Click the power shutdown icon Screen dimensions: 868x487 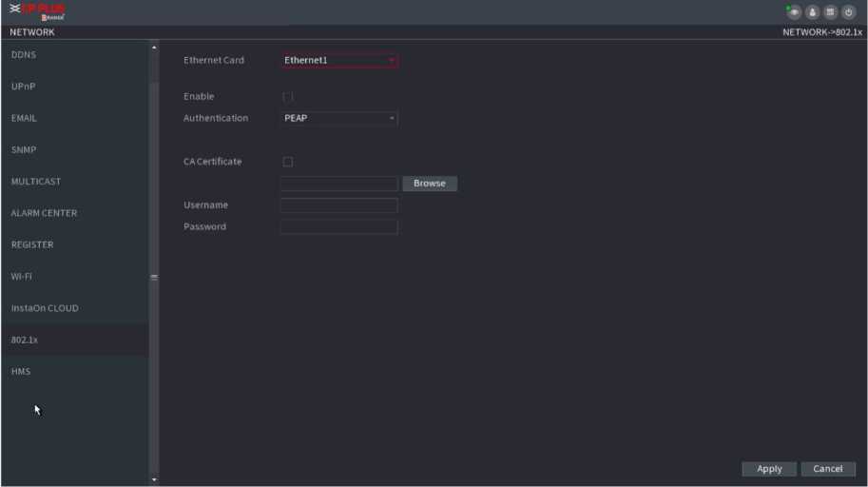click(x=849, y=12)
